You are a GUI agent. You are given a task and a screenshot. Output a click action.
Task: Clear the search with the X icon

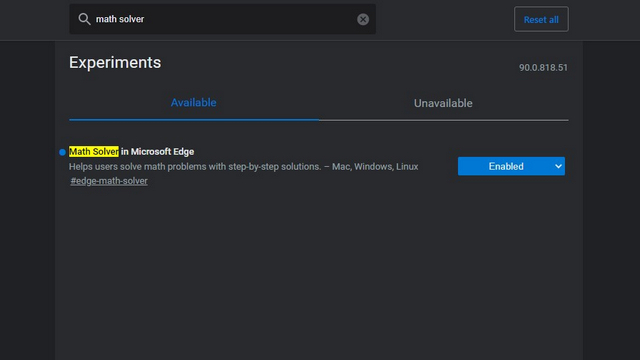[x=363, y=19]
